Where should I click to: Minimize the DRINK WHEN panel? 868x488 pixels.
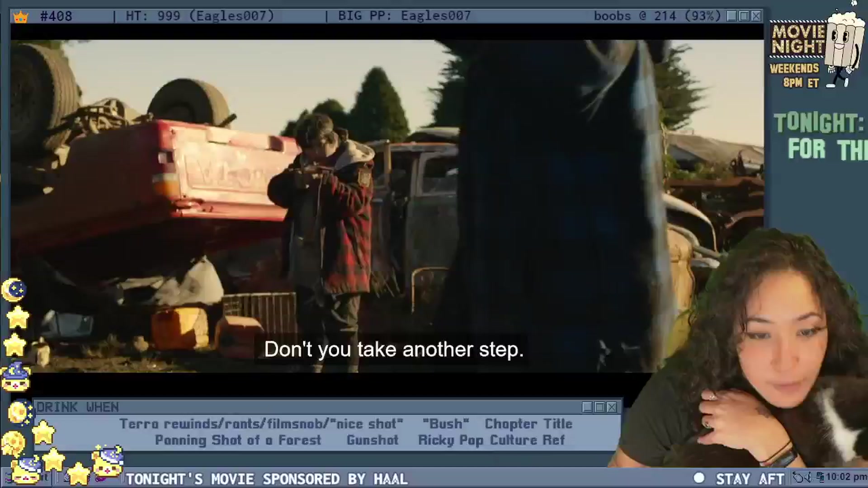[x=587, y=407]
